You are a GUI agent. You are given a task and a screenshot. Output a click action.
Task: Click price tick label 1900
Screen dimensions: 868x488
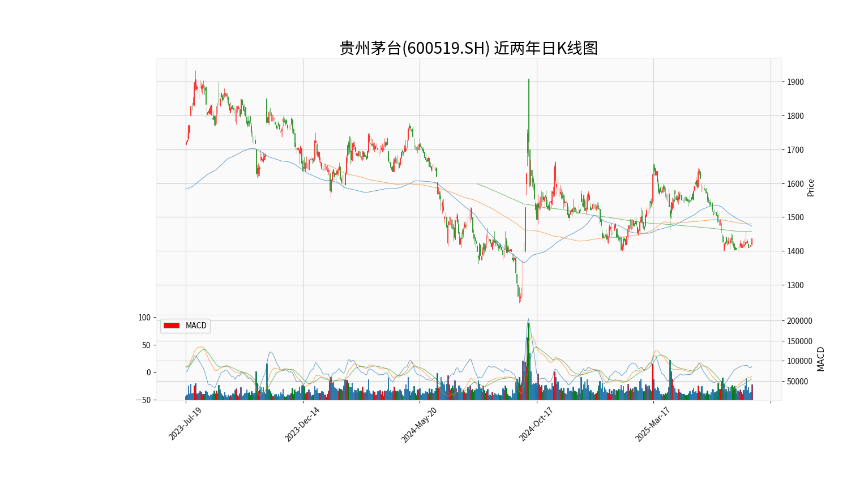point(796,82)
